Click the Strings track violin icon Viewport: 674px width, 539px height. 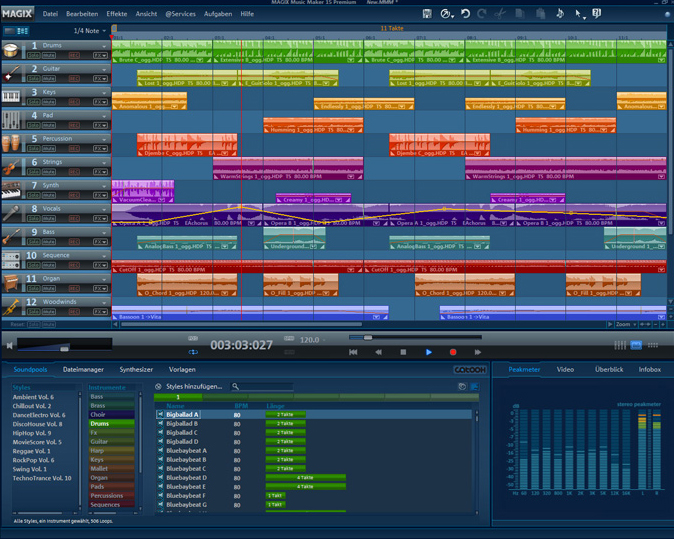click(x=10, y=167)
